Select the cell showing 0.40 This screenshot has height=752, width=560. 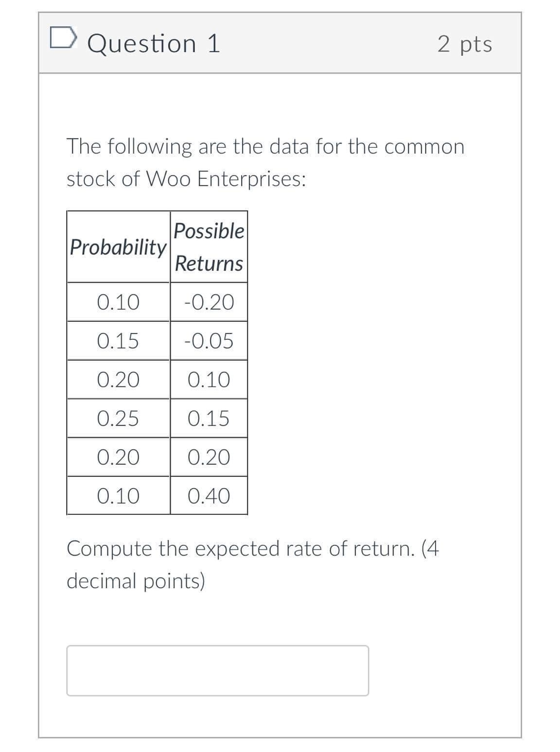(209, 496)
